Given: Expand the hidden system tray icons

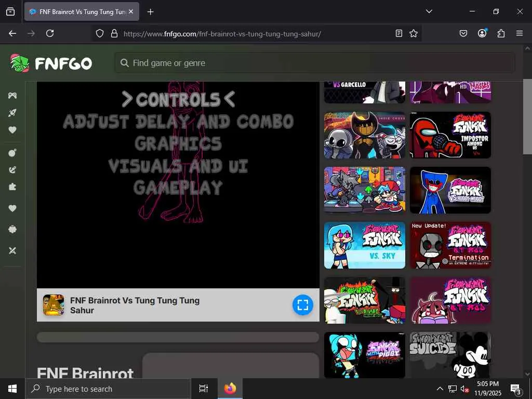Looking at the screenshot, I should click(440, 389).
